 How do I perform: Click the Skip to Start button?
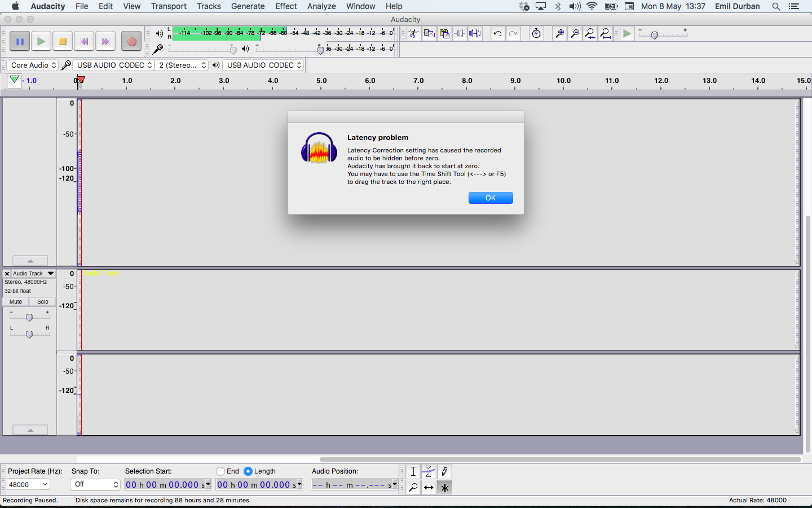click(x=84, y=41)
